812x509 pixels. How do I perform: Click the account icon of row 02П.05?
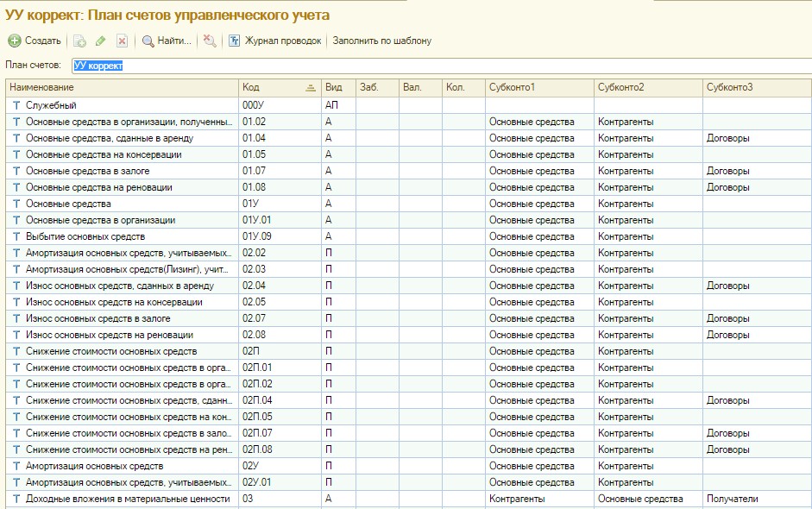(x=16, y=417)
